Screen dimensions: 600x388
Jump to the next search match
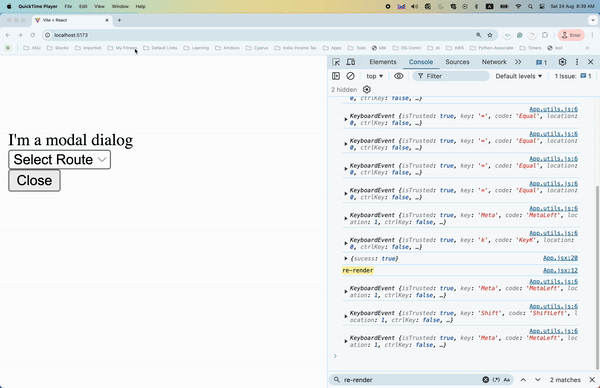coord(538,380)
